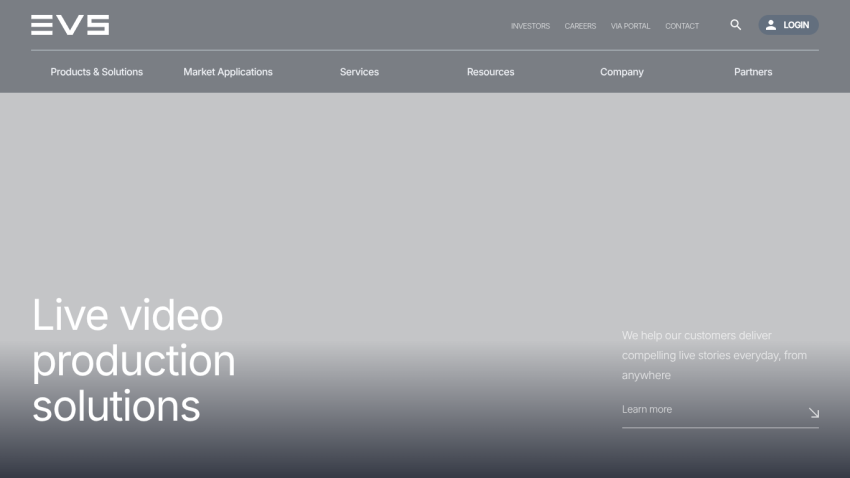Open Products & Solutions menu

pos(96,72)
